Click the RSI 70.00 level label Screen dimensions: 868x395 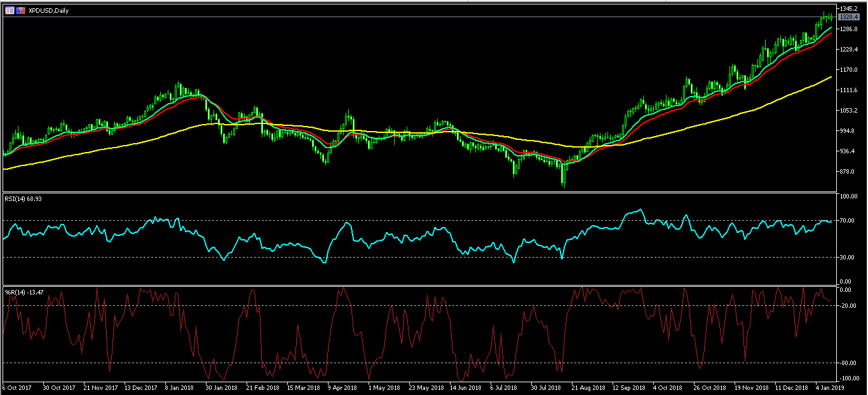[846, 221]
